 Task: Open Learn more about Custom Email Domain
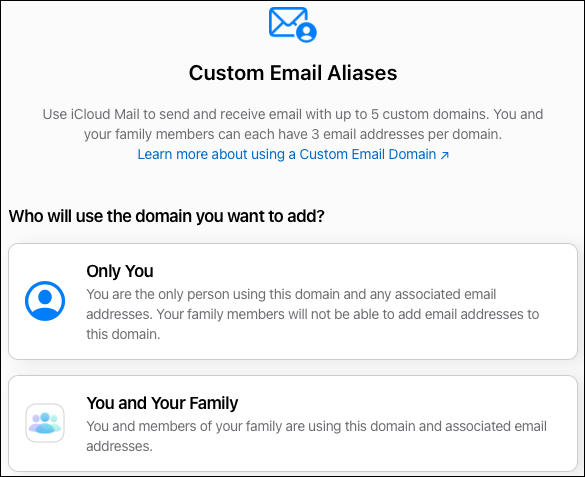tap(293, 154)
